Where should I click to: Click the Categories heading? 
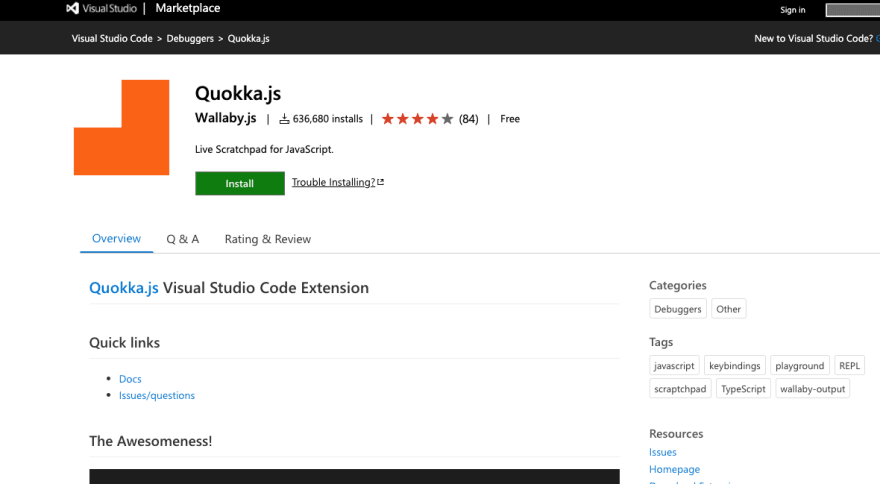[677, 285]
